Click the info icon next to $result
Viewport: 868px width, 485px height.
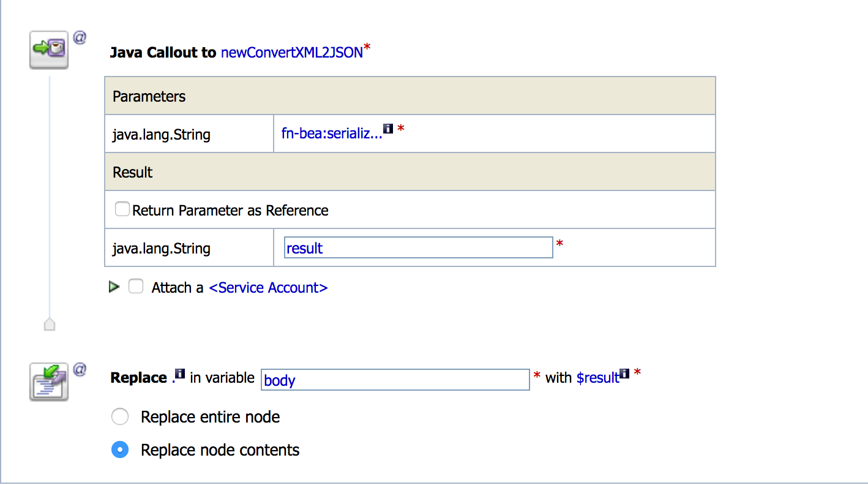coord(624,374)
